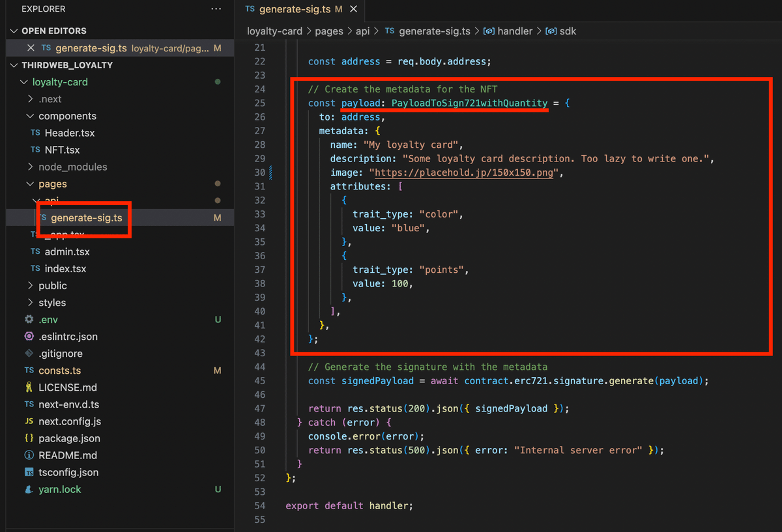Open package.json file

coord(69,438)
